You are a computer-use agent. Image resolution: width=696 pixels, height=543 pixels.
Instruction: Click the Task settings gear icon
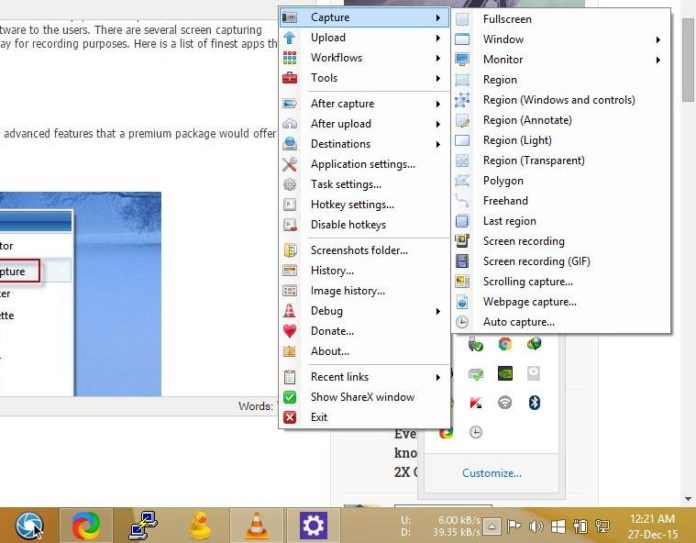click(289, 184)
